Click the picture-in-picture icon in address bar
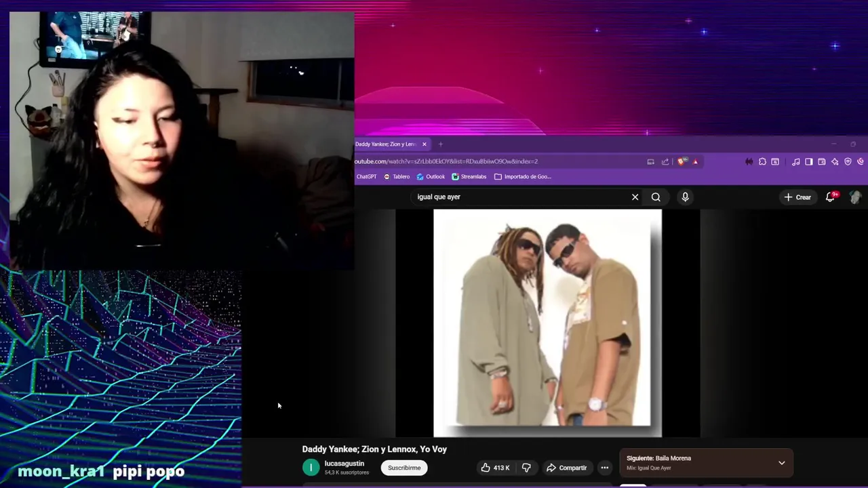 pyautogui.click(x=650, y=161)
